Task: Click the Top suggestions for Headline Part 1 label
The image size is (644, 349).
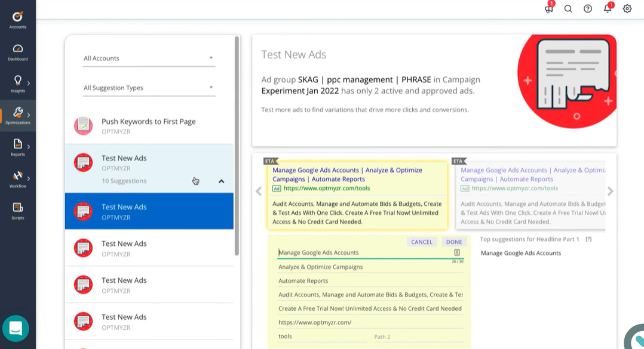Action: [x=529, y=239]
